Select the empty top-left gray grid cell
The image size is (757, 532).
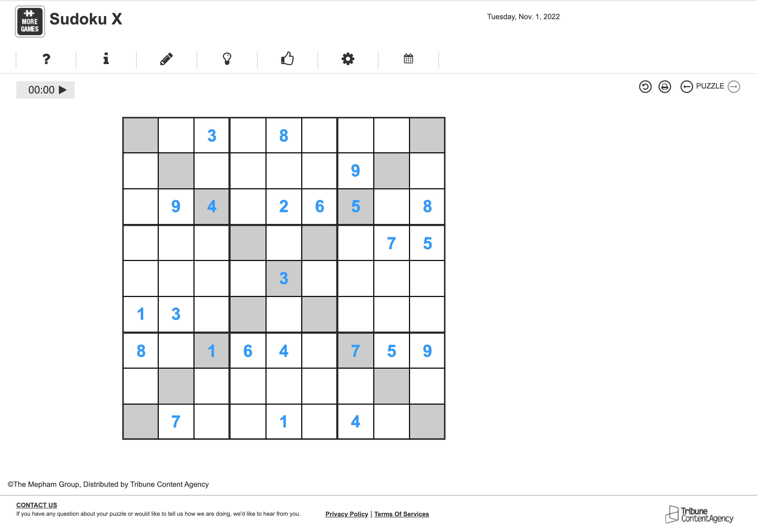coord(140,135)
